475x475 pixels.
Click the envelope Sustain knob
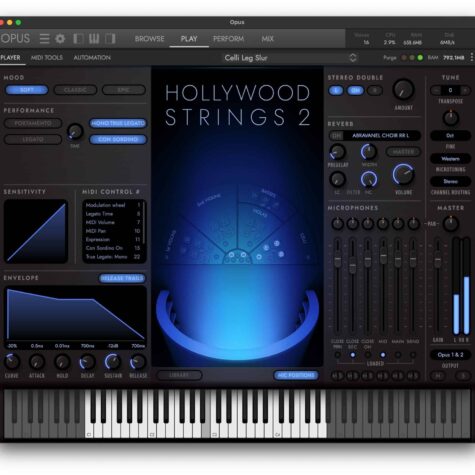pos(113,362)
